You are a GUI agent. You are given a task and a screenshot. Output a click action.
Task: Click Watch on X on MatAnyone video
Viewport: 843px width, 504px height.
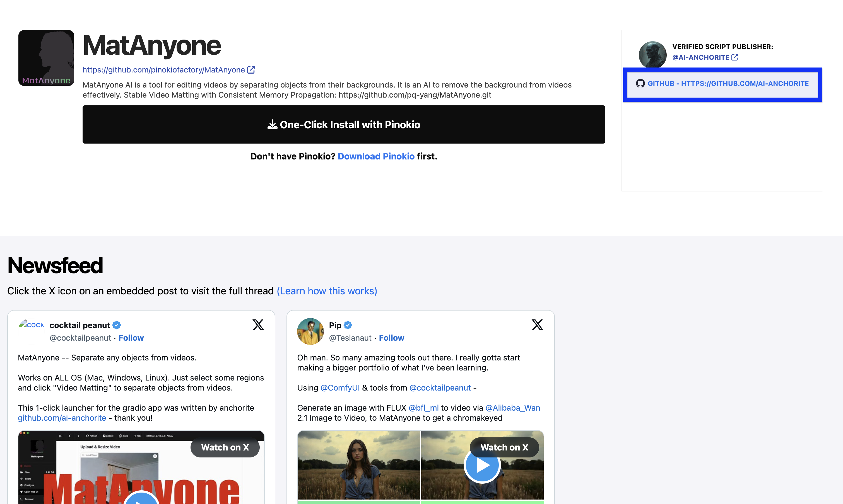225,448
